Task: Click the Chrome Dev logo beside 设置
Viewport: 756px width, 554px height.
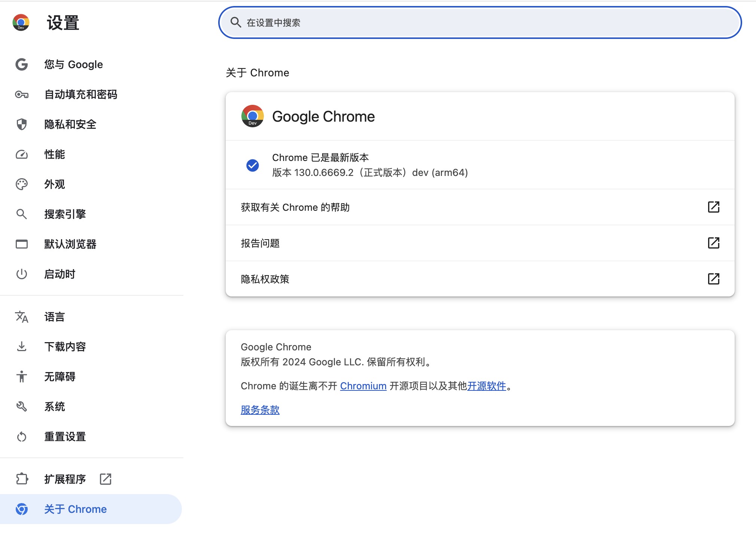Action: click(x=21, y=22)
